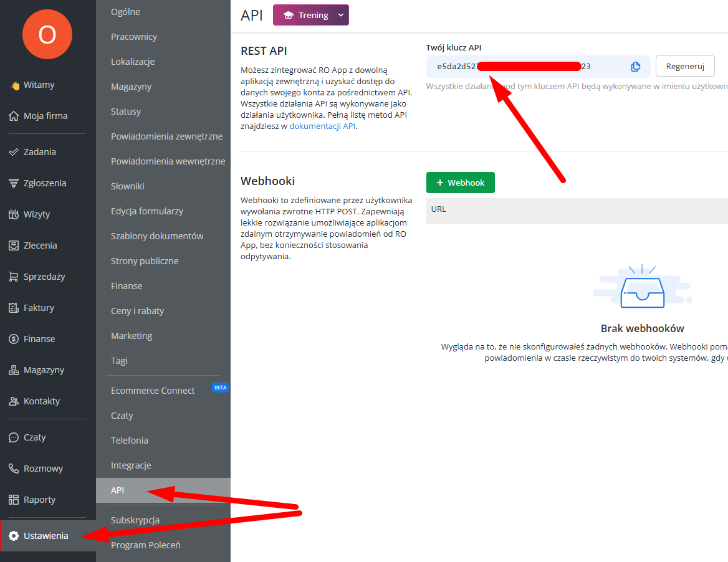Image resolution: width=728 pixels, height=562 pixels.
Task: Click the Wizyty calendar icon
Action: 13,214
